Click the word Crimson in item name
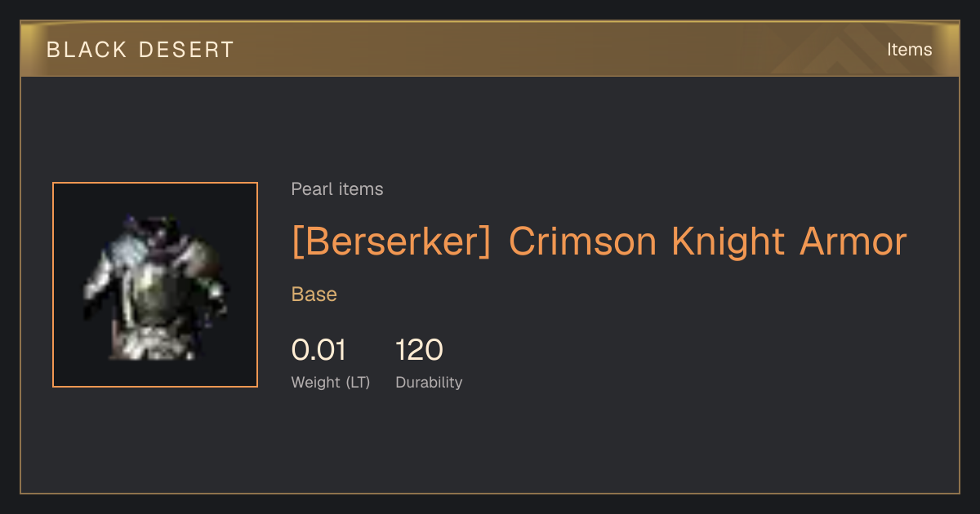This screenshot has width=980, height=514. (583, 242)
